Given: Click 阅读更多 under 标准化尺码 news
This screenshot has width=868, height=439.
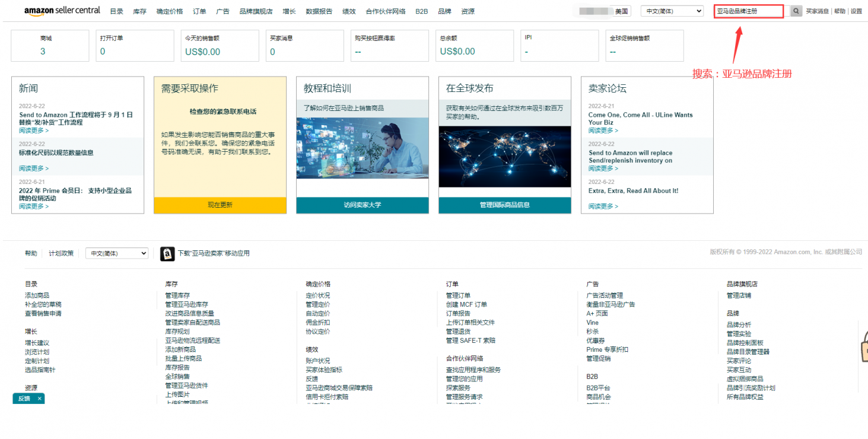Looking at the screenshot, I should (x=34, y=168).
